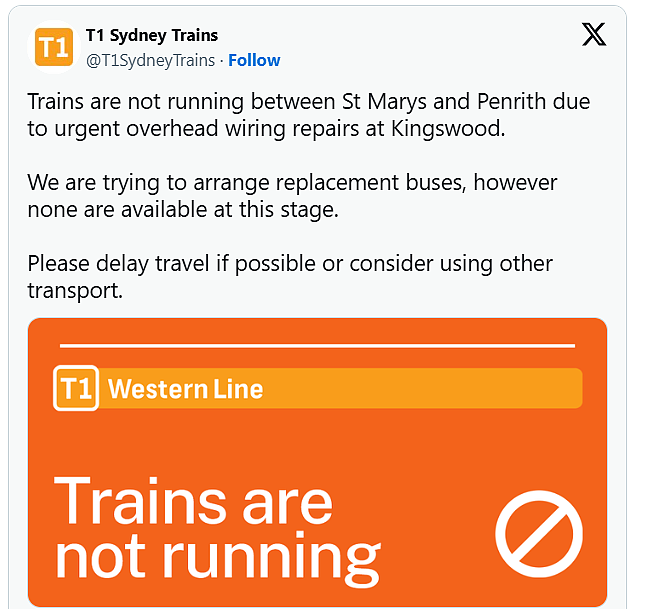Screen dimensions: 646x609
Task: Click the white prohibition circle symbol
Action: tap(539, 534)
